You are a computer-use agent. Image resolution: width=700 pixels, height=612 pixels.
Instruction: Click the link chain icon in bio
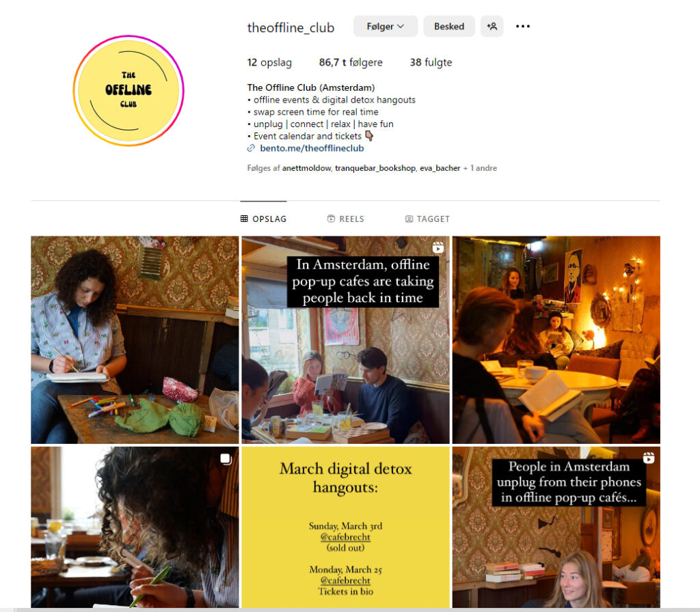[x=252, y=148]
